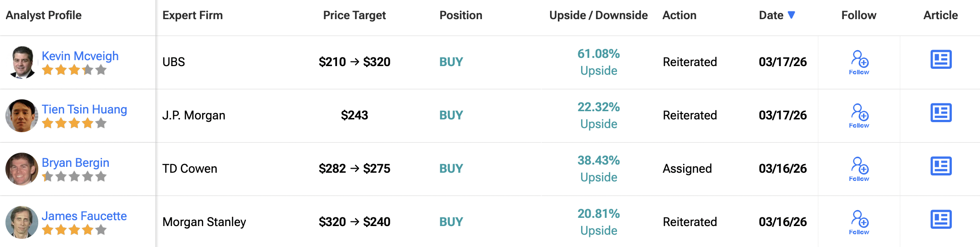980x247 pixels.
Task: Open Kevin Mcveigh's analyst profile link
Action: [80, 56]
